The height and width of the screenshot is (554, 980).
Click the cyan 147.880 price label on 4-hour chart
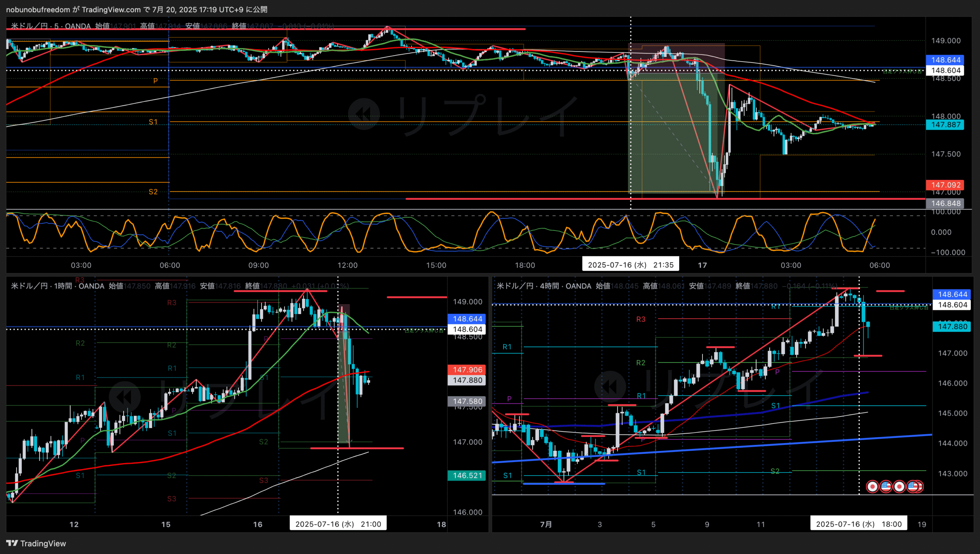[952, 327]
